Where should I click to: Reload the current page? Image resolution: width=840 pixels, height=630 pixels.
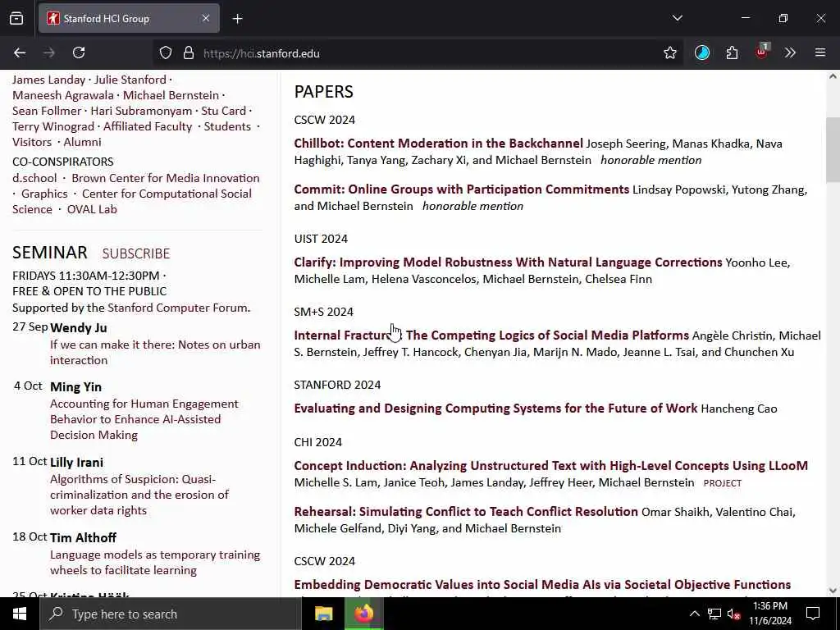pos(79,52)
